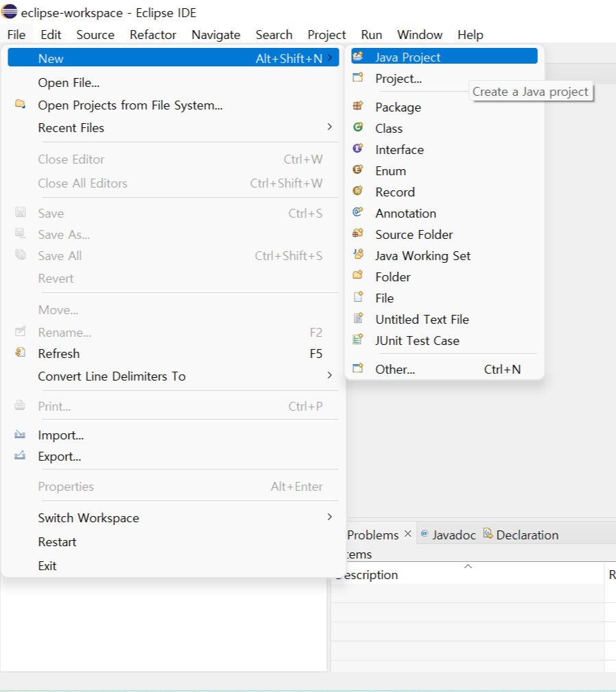Image resolution: width=616 pixels, height=692 pixels.
Task: Open the Refactor menu
Action: (153, 35)
